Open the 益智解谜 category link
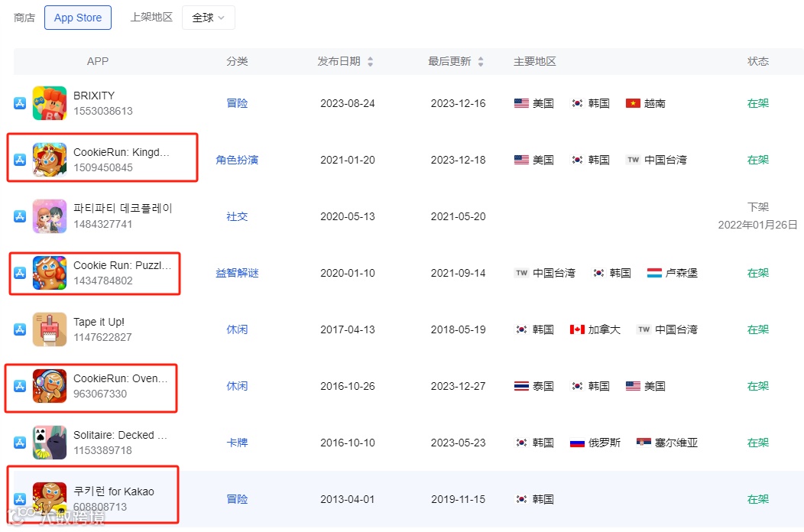This screenshot has height=532, width=804. (237, 273)
